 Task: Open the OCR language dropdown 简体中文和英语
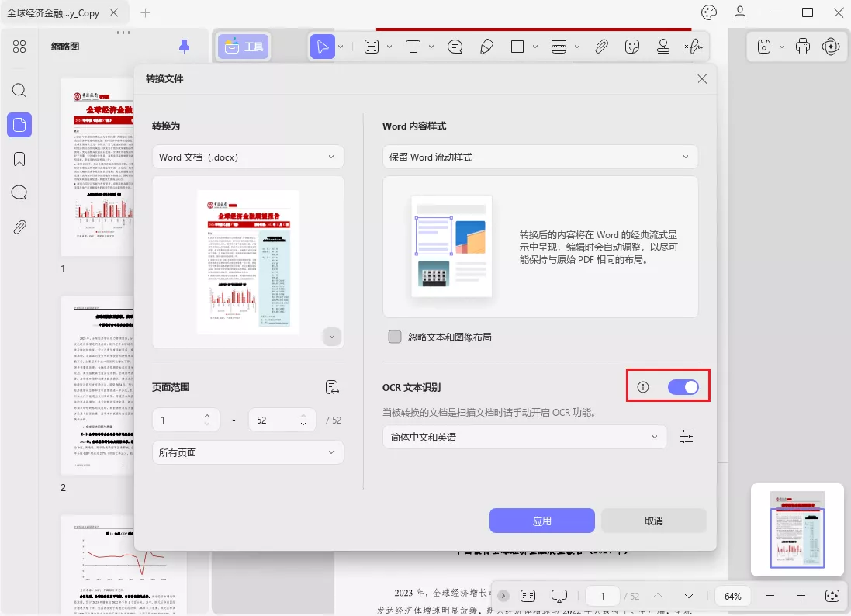pos(524,437)
